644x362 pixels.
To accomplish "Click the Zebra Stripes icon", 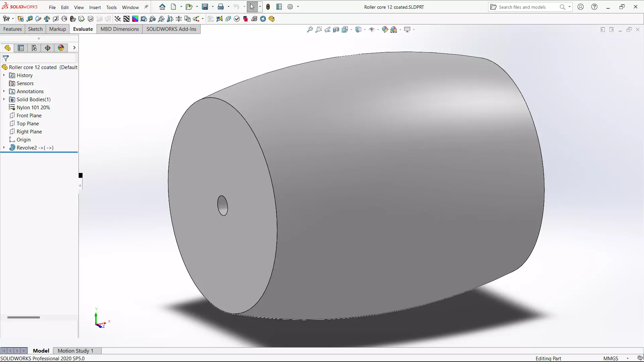I will click(126, 19).
